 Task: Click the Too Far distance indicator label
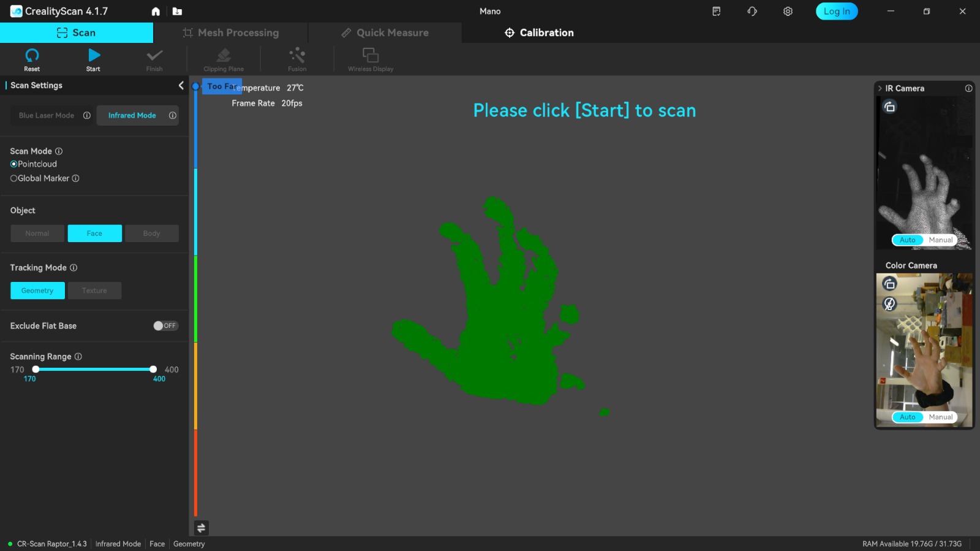tap(222, 86)
